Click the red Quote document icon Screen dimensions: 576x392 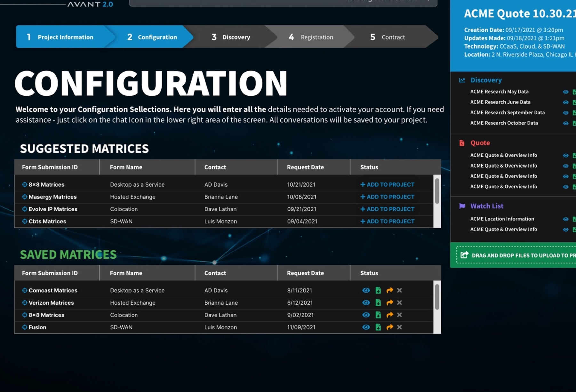click(x=462, y=143)
